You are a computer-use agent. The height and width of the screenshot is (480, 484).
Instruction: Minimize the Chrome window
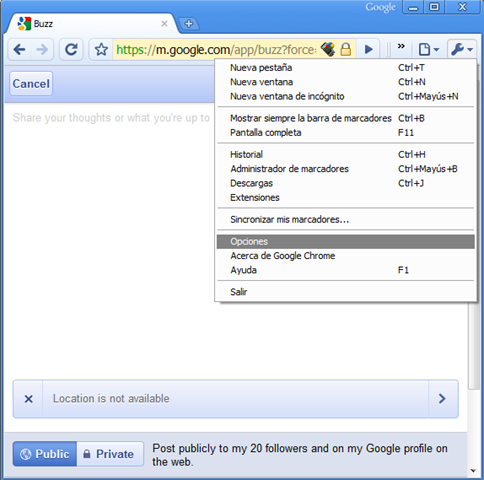pos(413,7)
